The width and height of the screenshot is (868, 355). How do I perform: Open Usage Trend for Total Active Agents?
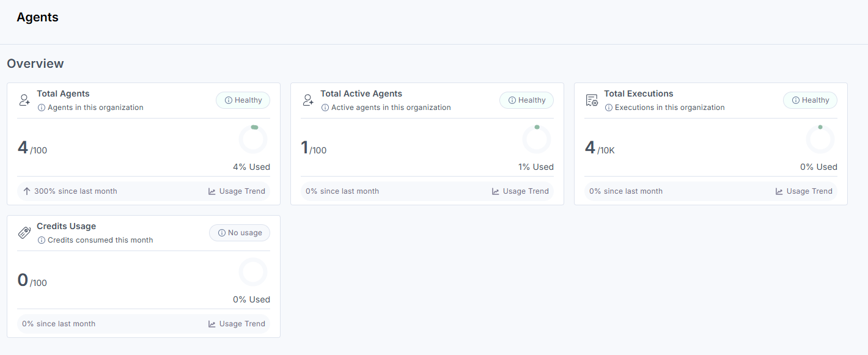[520, 191]
